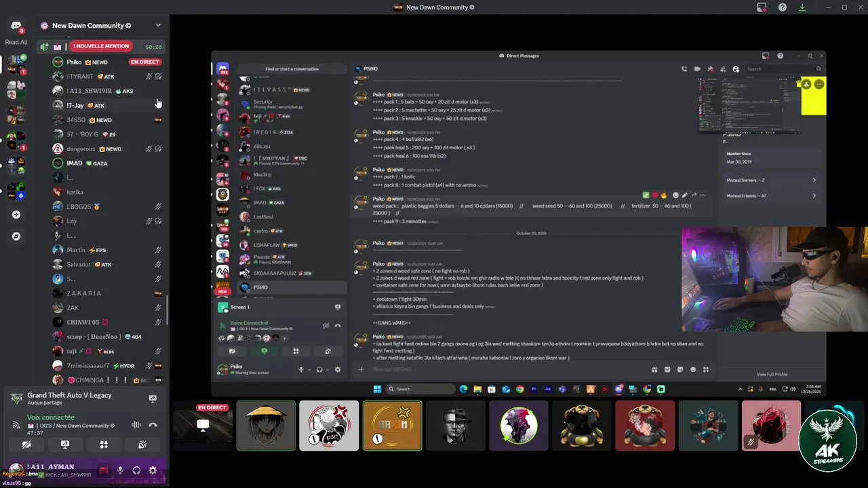Toggle Psiko's headphones deafen in stream
The height and width of the screenshot is (488, 868).
319,369
